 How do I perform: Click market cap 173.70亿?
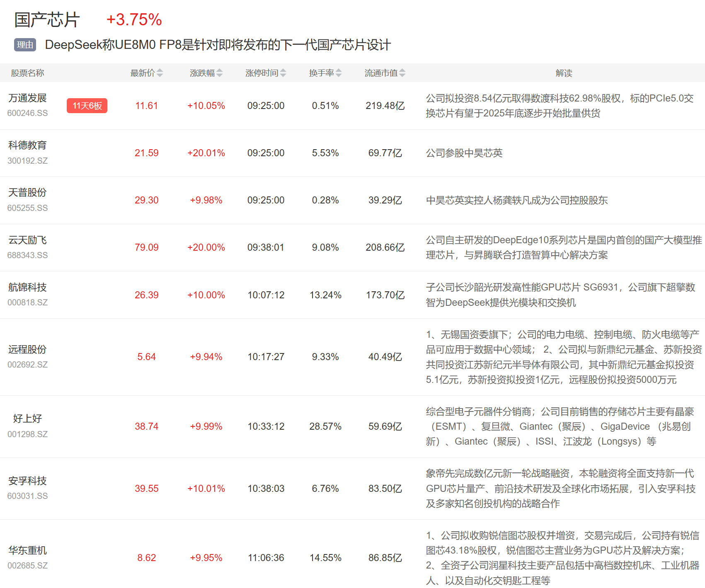(x=385, y=295)
